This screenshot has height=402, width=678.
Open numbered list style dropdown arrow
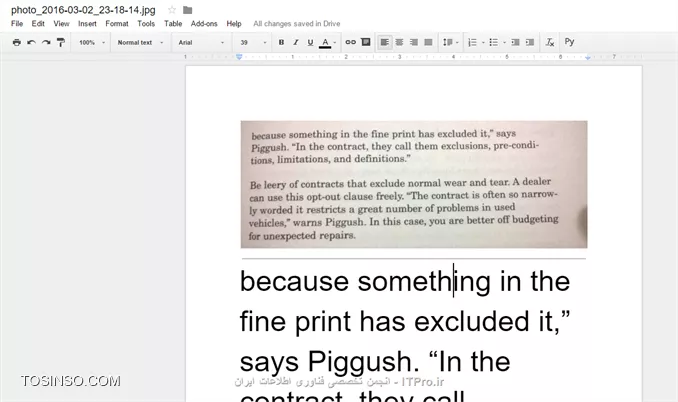point(483,43)
